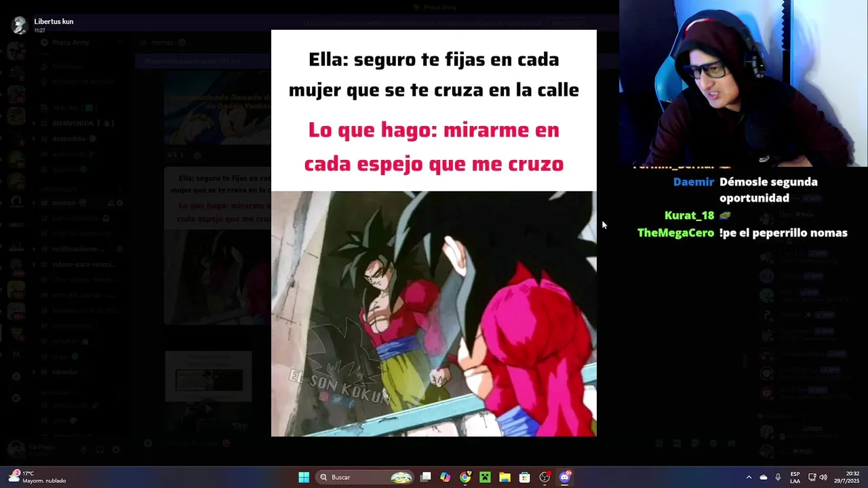This screenshot has width=868, height=488.
Task: Show hidden system tray icons
Action: coord(749,477)
